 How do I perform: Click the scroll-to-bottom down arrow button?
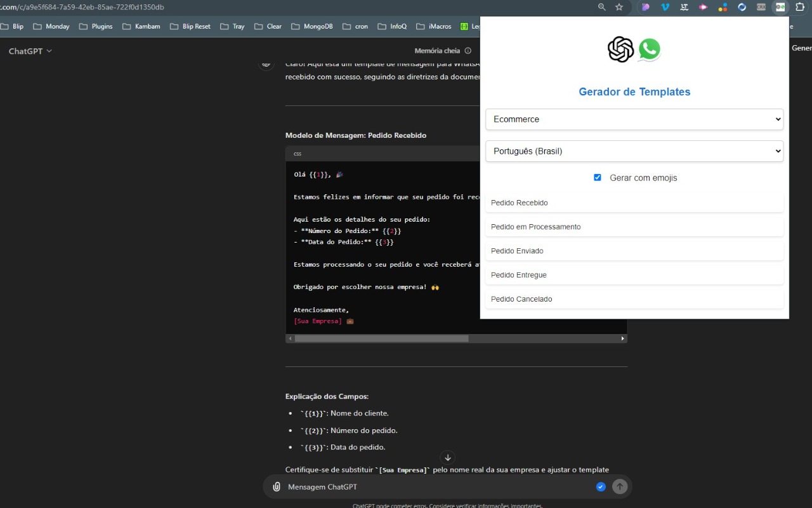tap(448, 457)
